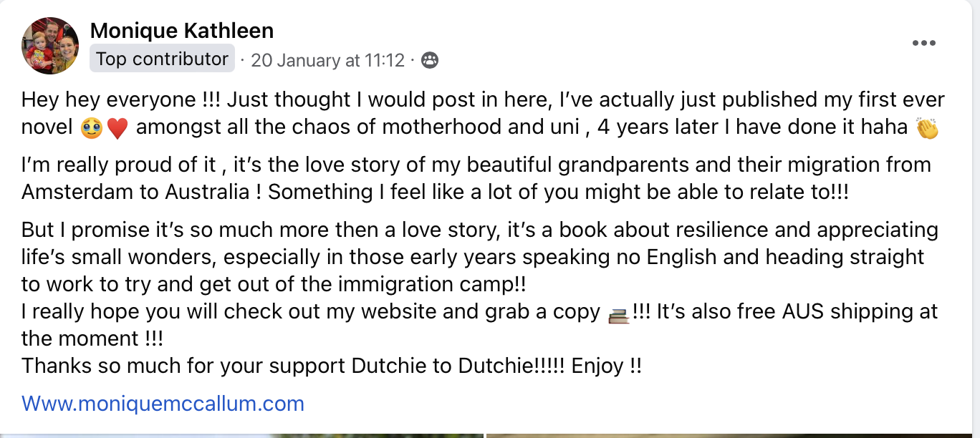The image size is (980, 438).
Task: Click the Top contributor badge
Action: pos(162,59)
